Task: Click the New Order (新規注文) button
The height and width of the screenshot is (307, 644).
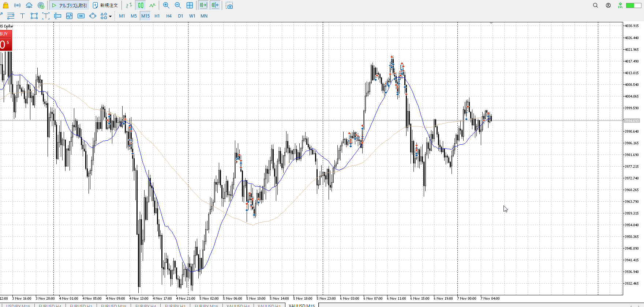Action: (x=105, y=5)
